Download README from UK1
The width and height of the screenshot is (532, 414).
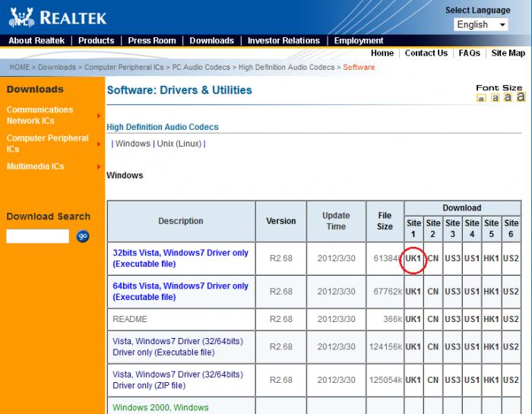tap(413, 319)
